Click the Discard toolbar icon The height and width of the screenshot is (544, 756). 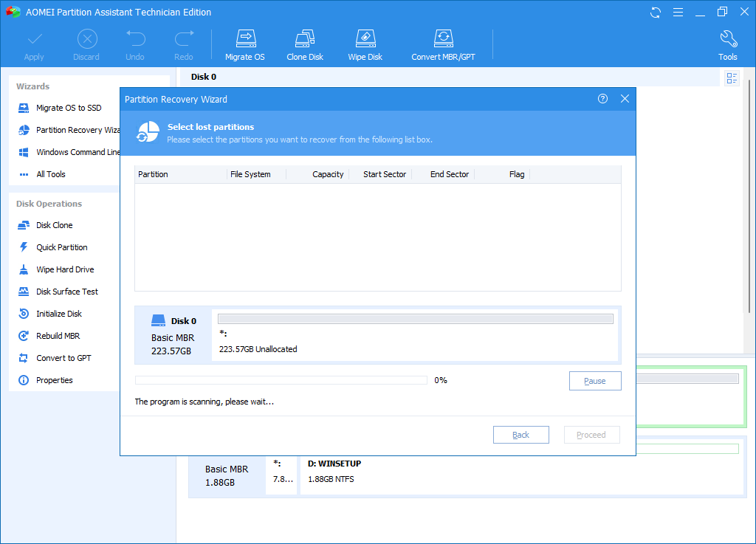coord(87,46)
